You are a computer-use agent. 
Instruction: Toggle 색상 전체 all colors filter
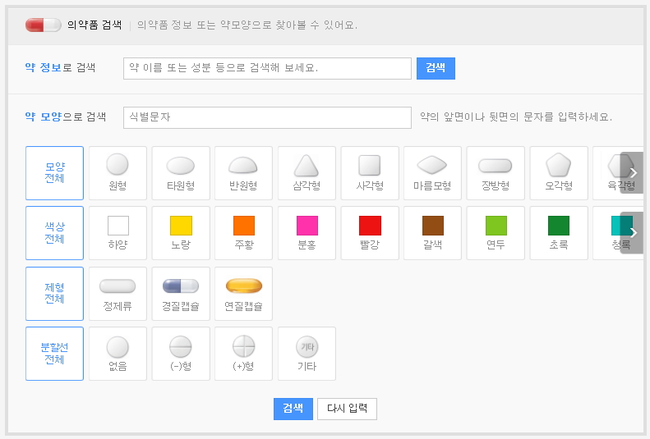(x=54, y=233)
